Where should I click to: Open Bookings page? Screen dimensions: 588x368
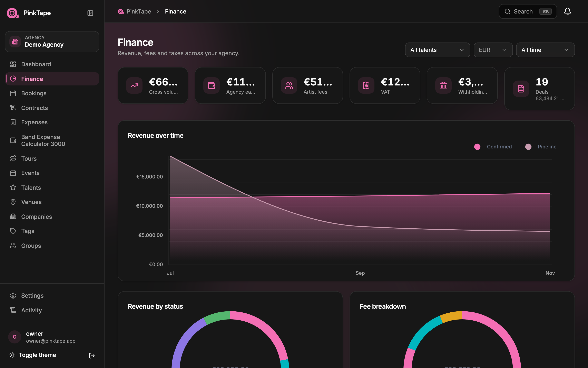pyautogui.click(x=52, y=93)
